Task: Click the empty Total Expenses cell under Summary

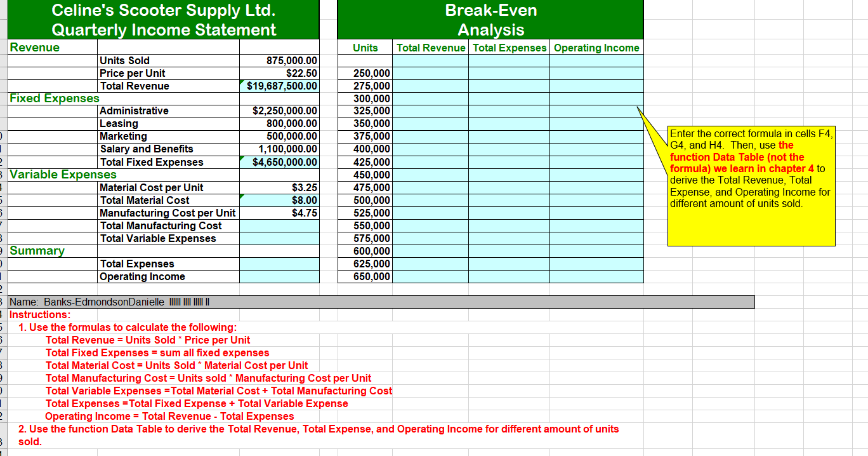Action: click(x=279, y=264)
